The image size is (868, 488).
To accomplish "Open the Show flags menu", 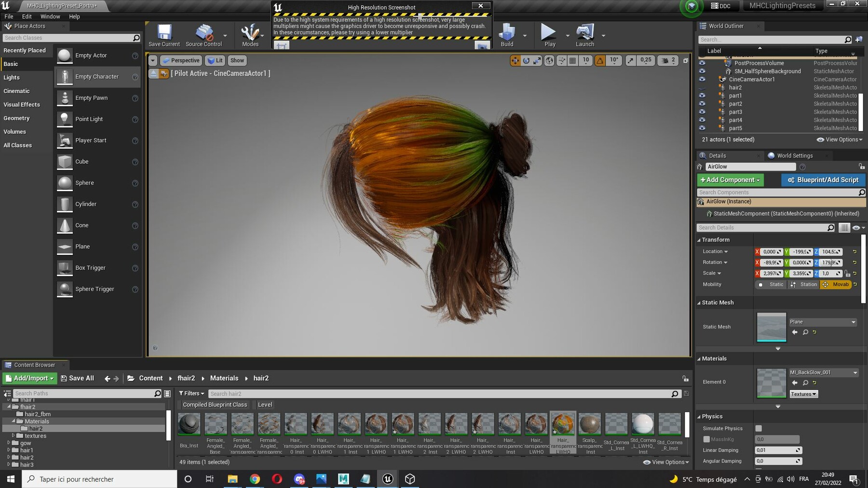I will coord(237,60).
